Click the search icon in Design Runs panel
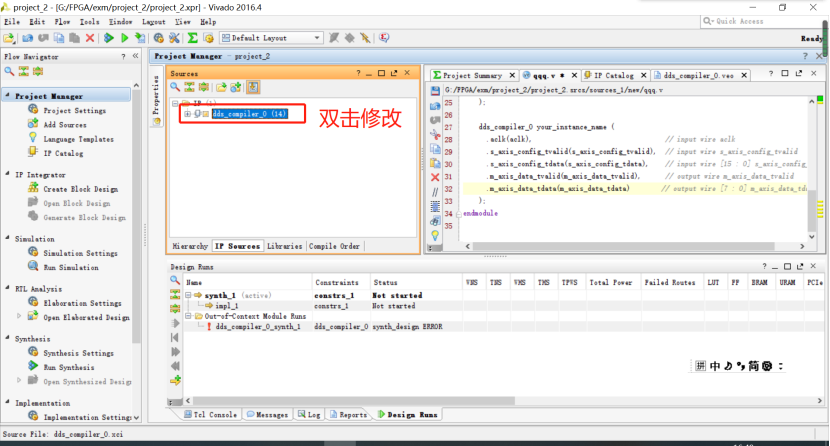This screenshot has width=830, height=446. pos(175,280)
